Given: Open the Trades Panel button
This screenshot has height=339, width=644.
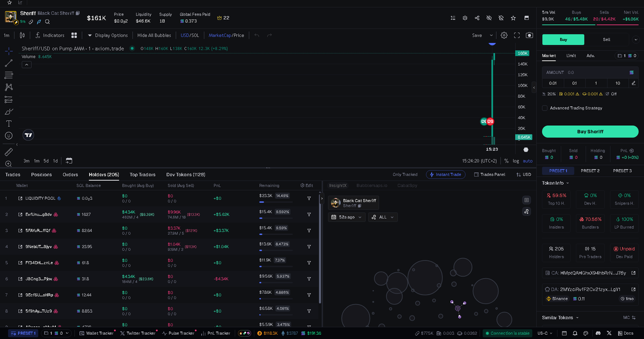Looking at the screenshot, I should [x=489, y=175].
